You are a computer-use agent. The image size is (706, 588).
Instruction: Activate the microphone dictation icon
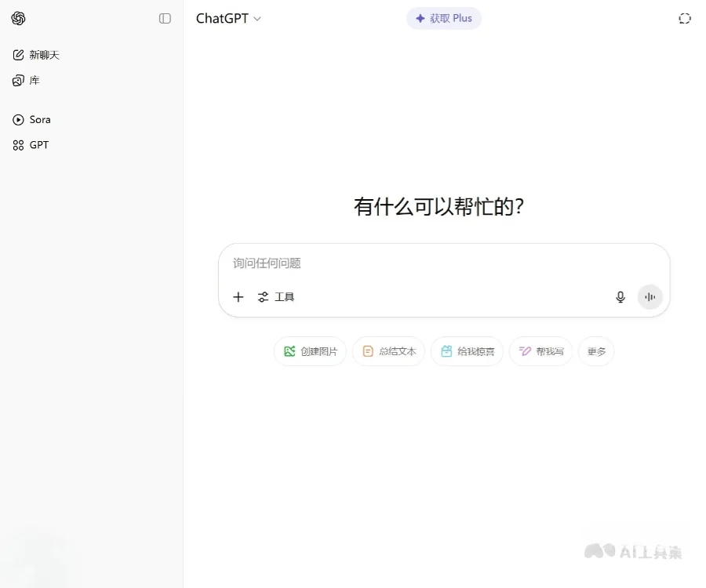pos(620,296)
